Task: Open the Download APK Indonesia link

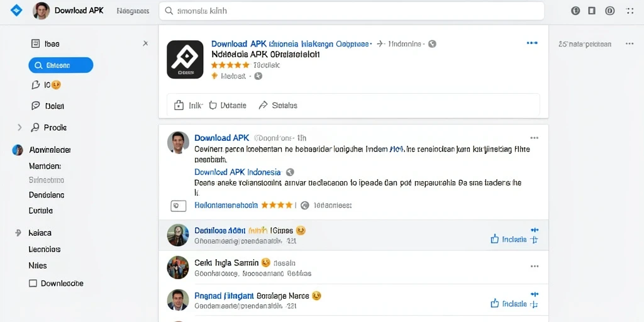Action: pyautogui.click(x=238, y=172)
